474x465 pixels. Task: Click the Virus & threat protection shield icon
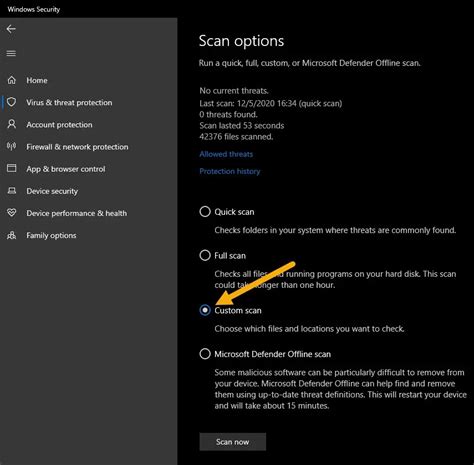12,102
